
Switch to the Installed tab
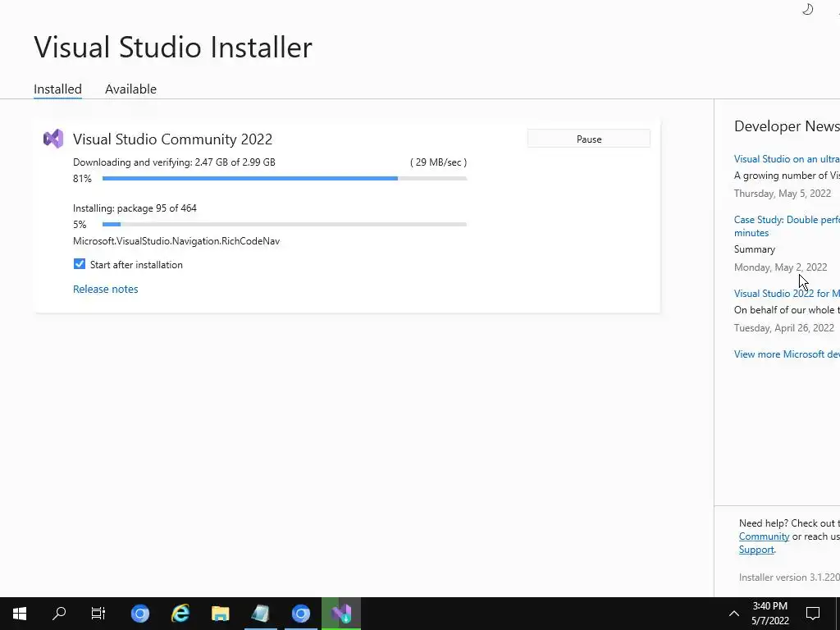click(58, 89)
